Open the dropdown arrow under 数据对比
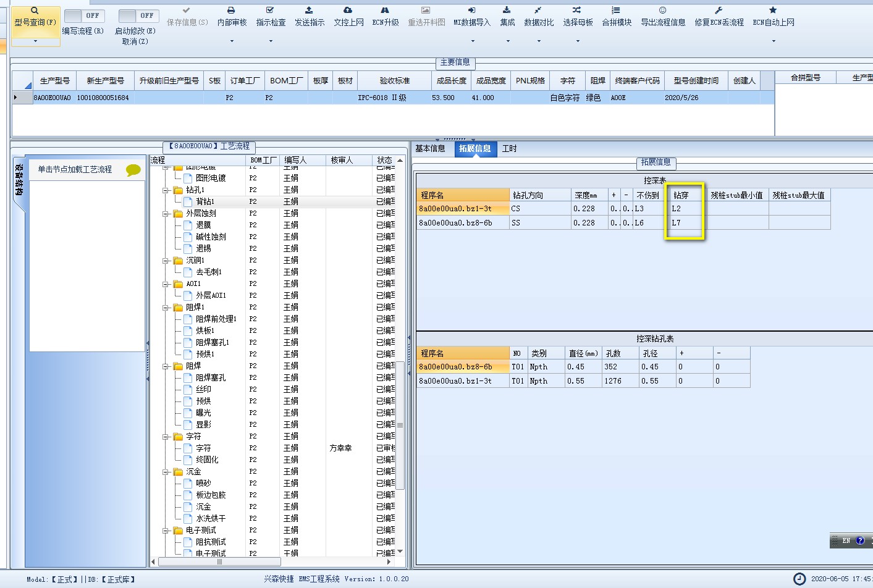873x588 pixels. (x=539, y=41)
